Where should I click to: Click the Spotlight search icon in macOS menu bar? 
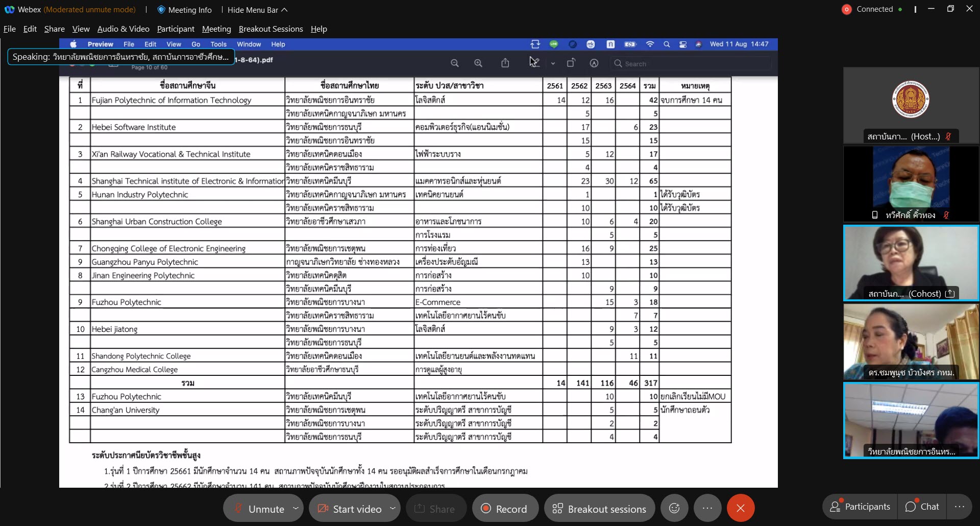(667, 44)
